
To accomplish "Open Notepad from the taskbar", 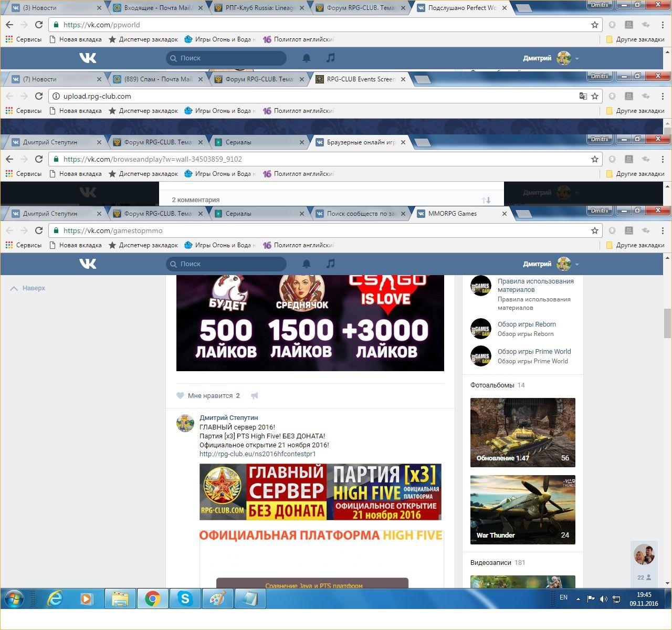I will 250,598.
